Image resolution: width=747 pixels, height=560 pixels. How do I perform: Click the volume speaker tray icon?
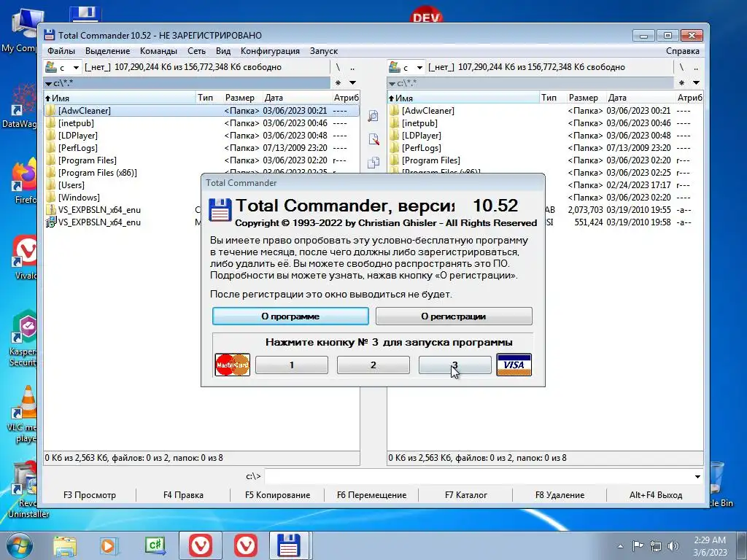tap(673, 545)
